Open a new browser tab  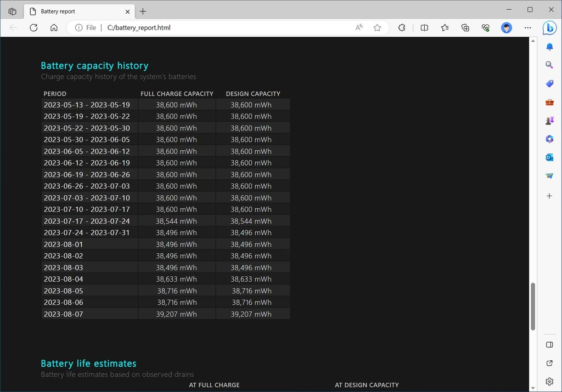click(142, 11)
